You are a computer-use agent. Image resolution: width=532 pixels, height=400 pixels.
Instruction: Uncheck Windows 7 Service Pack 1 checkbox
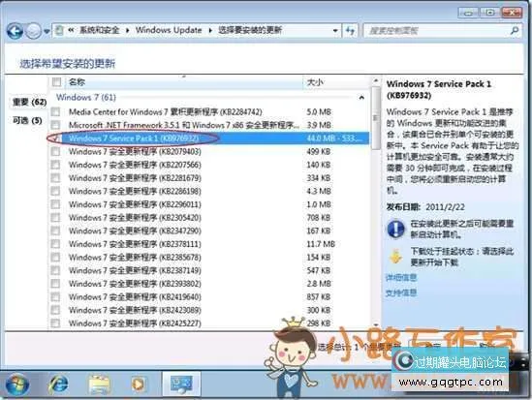pos(55,138)
